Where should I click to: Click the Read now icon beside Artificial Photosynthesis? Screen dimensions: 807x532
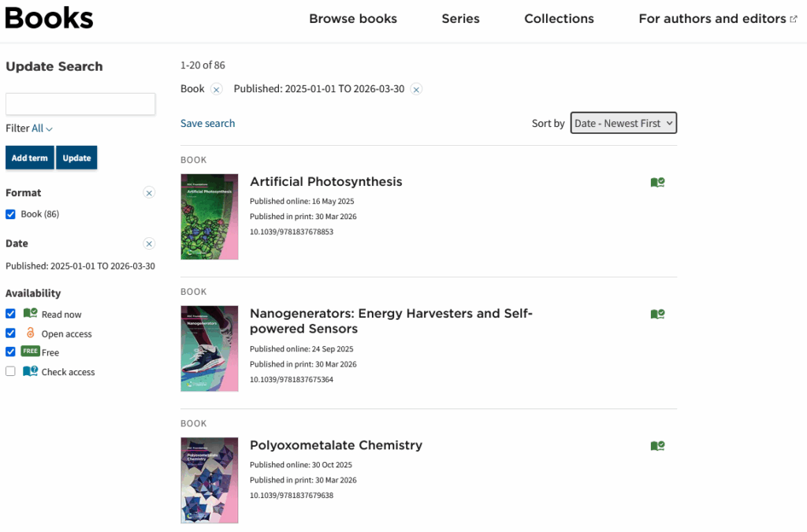pyautogui.click(x=657, y=182)
